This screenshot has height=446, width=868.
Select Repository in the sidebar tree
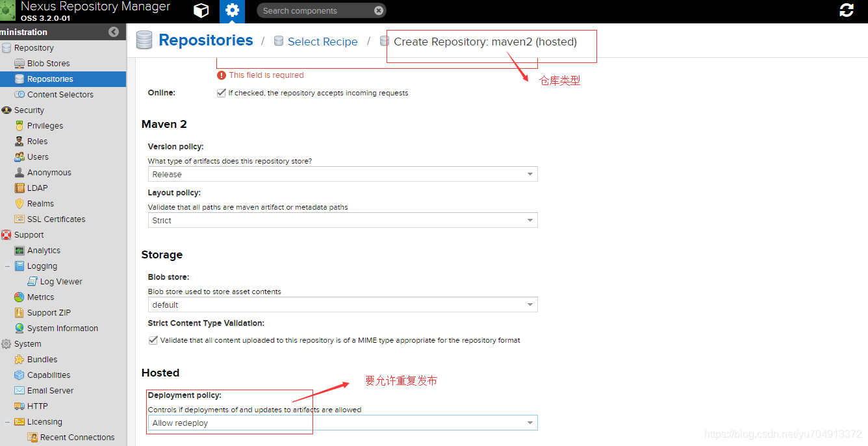(x=34, y=48)
